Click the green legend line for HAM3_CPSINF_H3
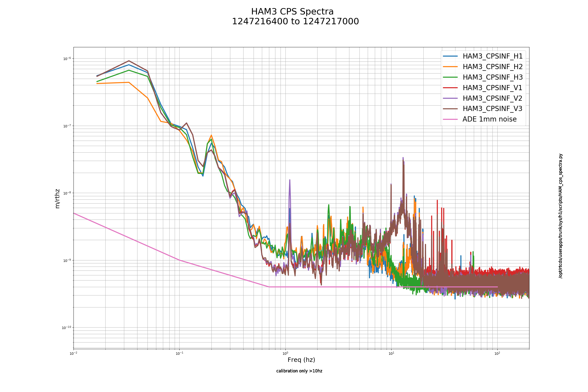588x392 pixels. pos(450,77)
